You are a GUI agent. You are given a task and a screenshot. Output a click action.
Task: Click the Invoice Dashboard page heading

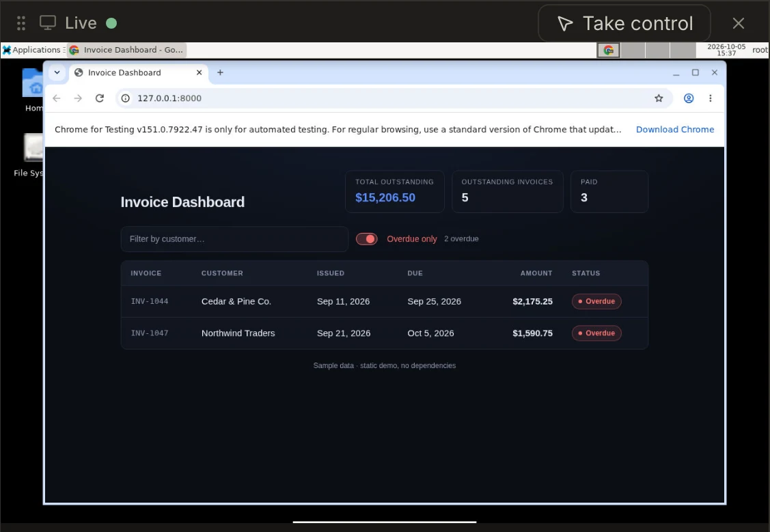(182, 202)
